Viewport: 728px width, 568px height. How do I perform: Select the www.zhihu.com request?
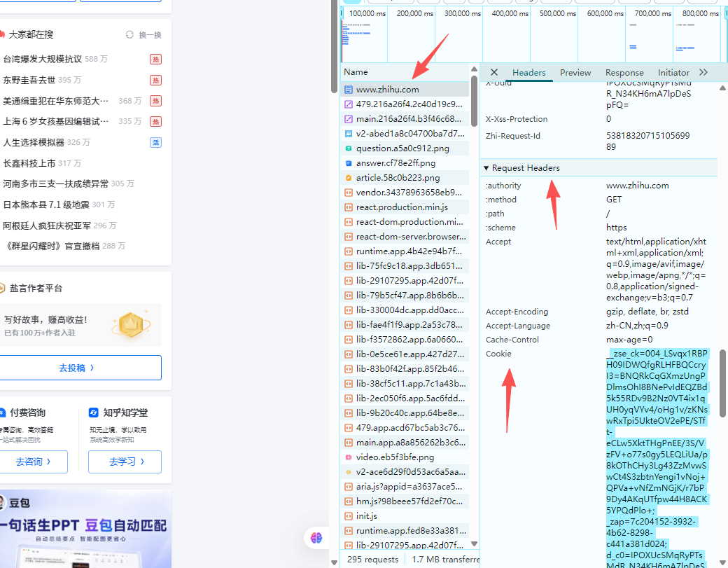coord(405,89)
